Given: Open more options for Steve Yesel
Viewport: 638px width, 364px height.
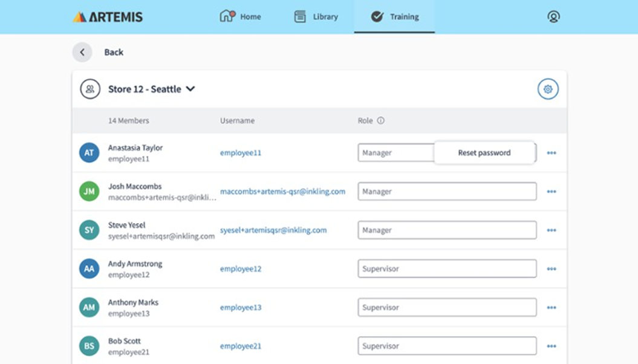Looking at the screenshot, I should pos(551,230).
